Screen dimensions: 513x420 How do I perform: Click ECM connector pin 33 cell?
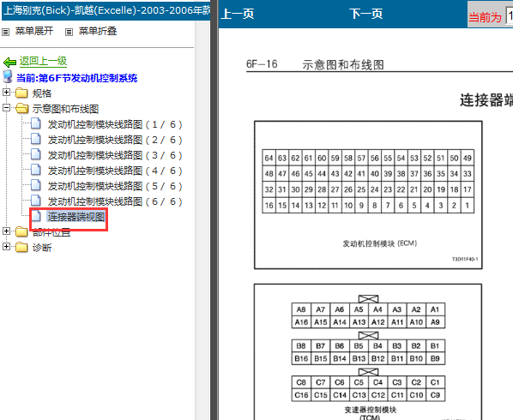coord(468,173)
